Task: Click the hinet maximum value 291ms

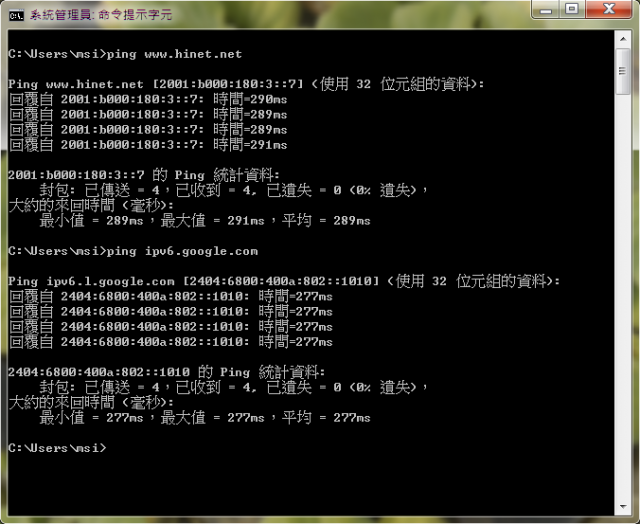Action: 246,221
